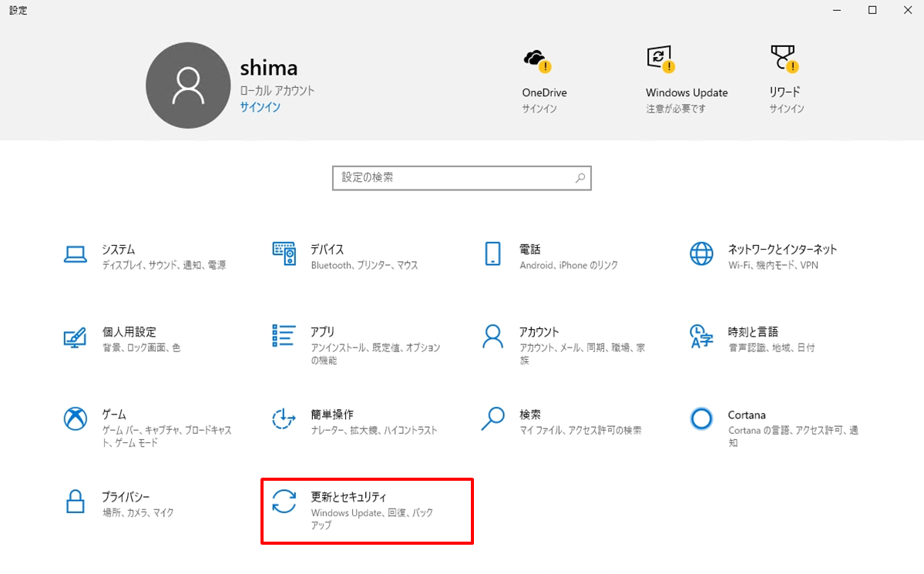Viewport: 924px width, 574px height.
Task: Click Cortana の言語、アクセス許可、通知 description
Action: 793,436
